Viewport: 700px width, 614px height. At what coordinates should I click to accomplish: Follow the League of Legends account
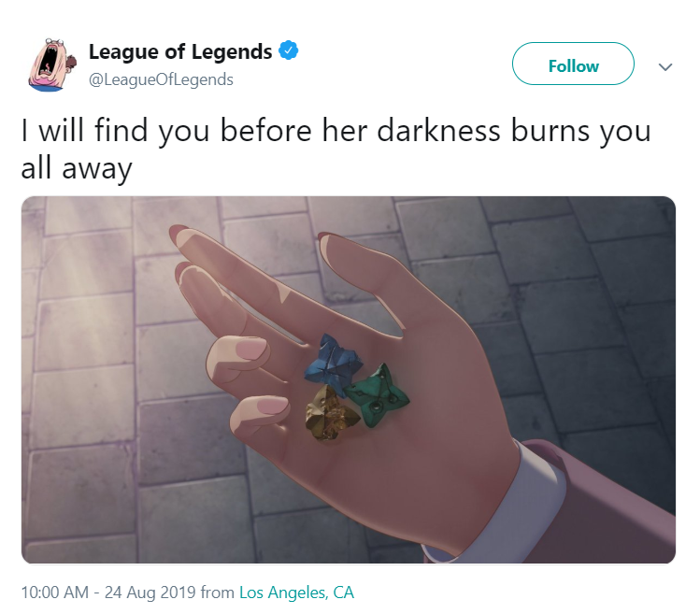(x=573, y=64)
